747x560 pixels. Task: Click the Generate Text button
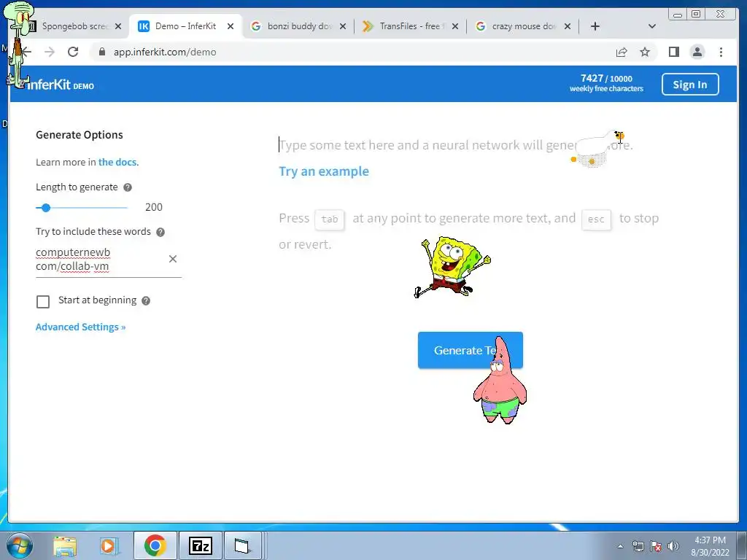[471, 350]
